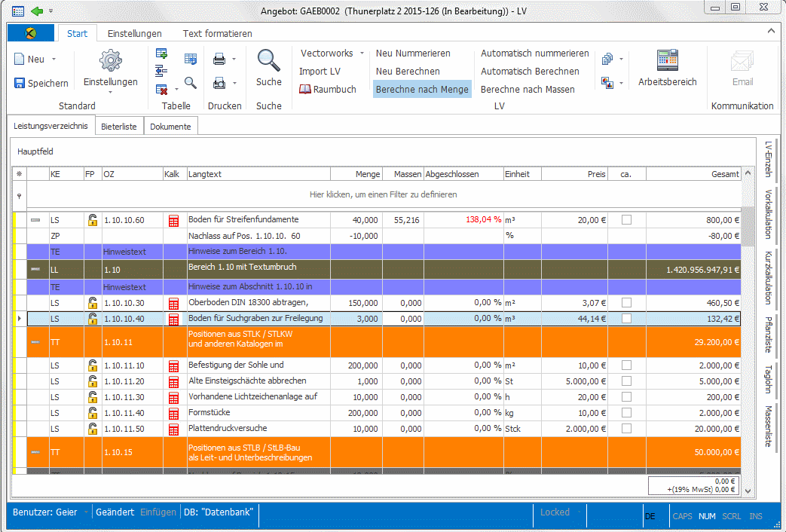This screenshot has height=532, width=786.
Task: Collapse the 1.10.15 TT group row
Action: (35, 452)
